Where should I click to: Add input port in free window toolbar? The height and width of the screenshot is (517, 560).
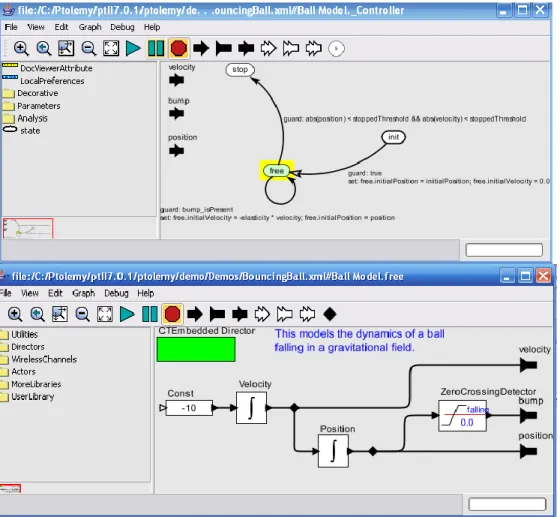(x=195, y=314)
